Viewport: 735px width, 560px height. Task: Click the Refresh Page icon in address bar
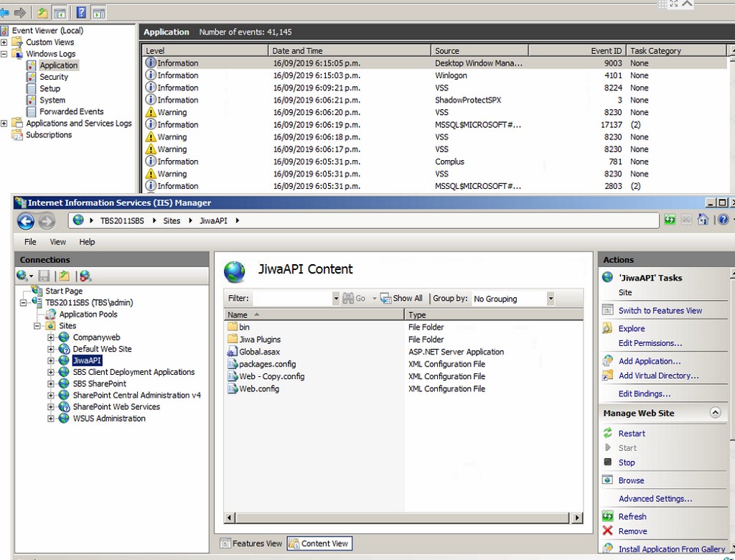click(670, 220)
